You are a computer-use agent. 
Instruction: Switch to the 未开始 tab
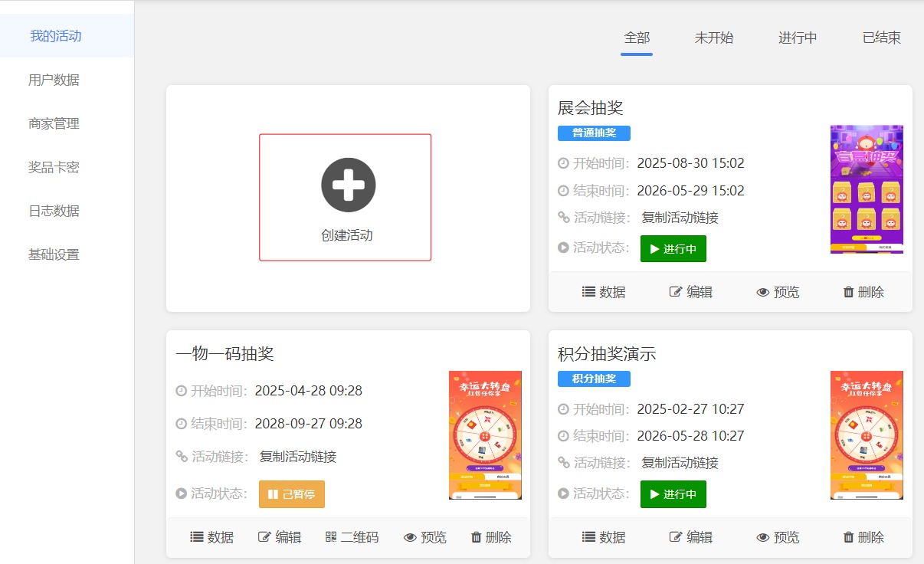pyautogui.click(x=714, y=38)
